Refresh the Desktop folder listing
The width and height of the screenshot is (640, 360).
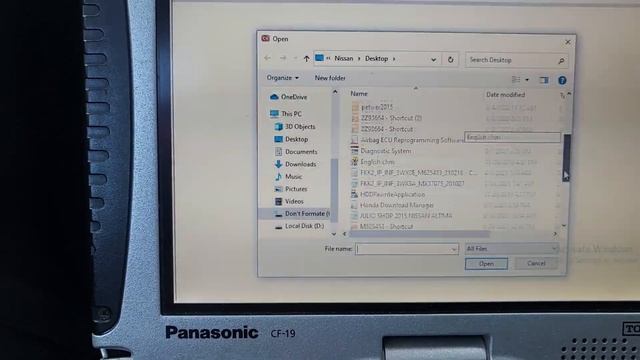451,60
